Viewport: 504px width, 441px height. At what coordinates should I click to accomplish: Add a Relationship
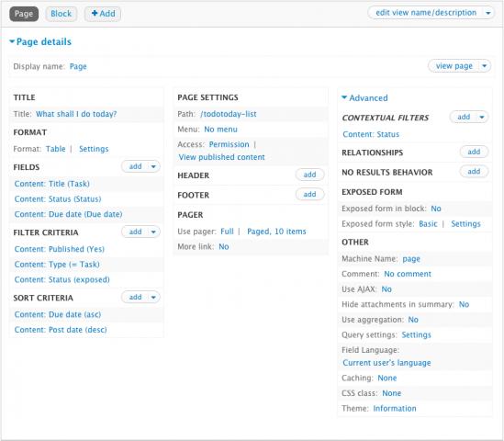pos(474,152)
